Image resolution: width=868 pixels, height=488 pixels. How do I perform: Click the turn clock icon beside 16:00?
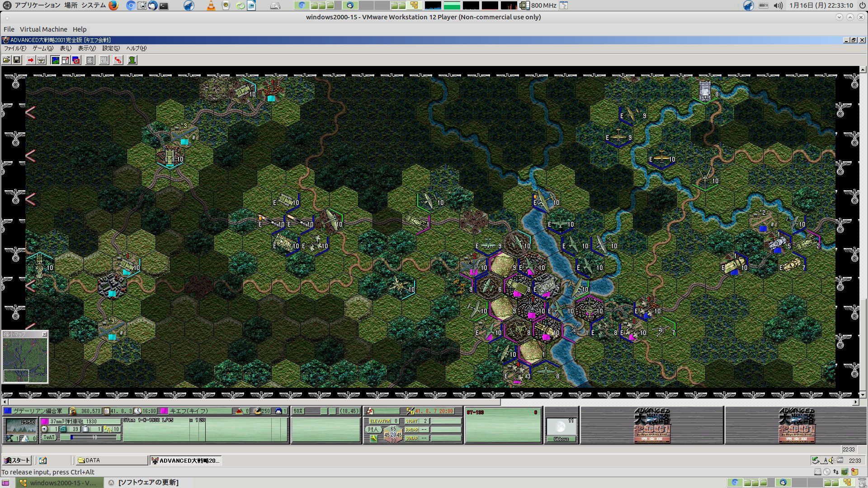click(138, 411)
